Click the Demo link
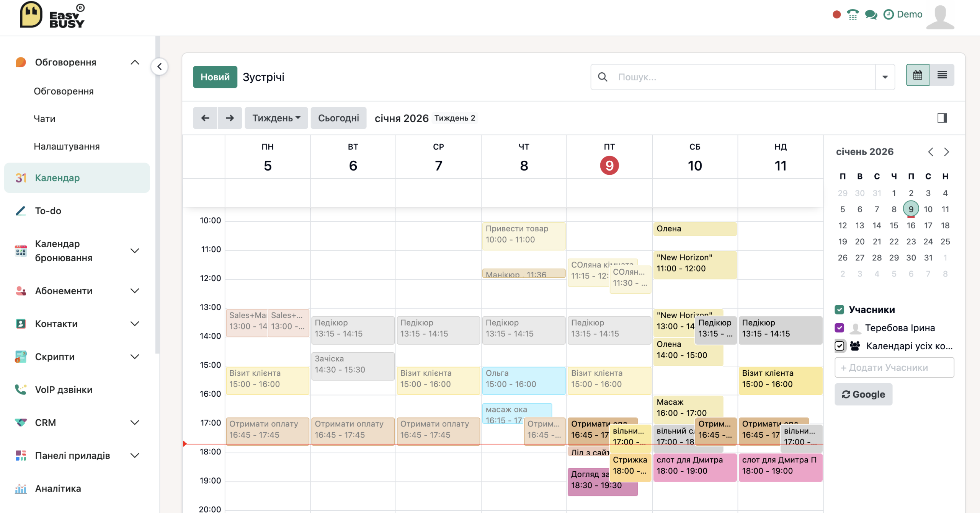This screenshot has width=980, height=513. [x=910, y=15]
